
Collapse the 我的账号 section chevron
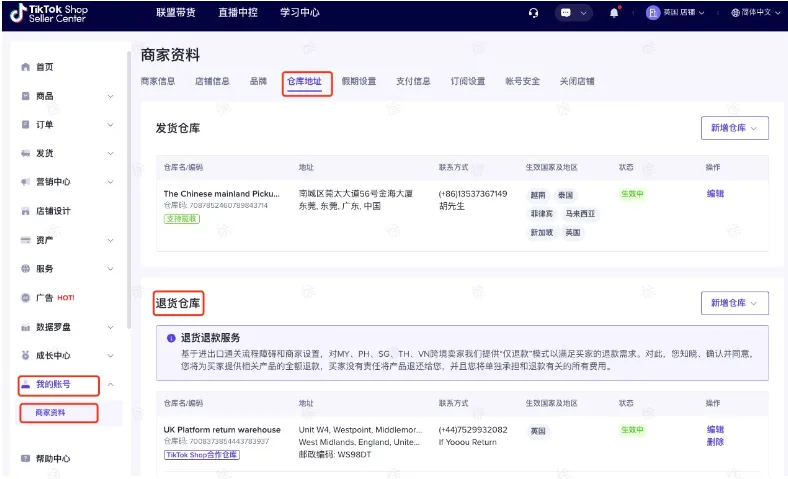pyautogui.click(x=111, y=385)
